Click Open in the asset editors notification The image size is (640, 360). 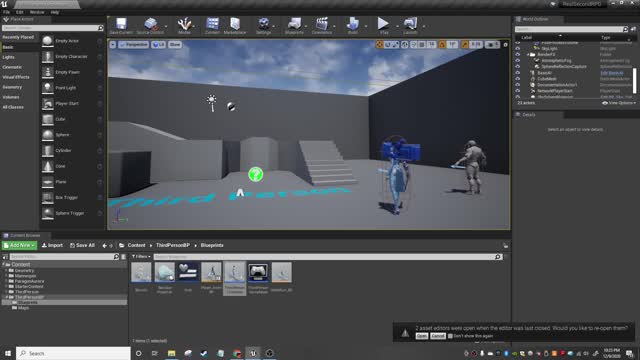click(x=422, y=336)
